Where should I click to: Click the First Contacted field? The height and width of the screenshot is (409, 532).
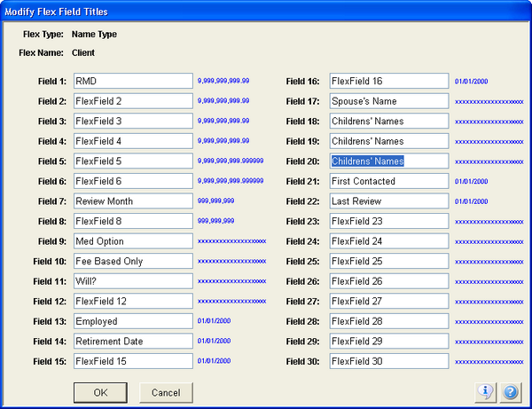(388, 181)
